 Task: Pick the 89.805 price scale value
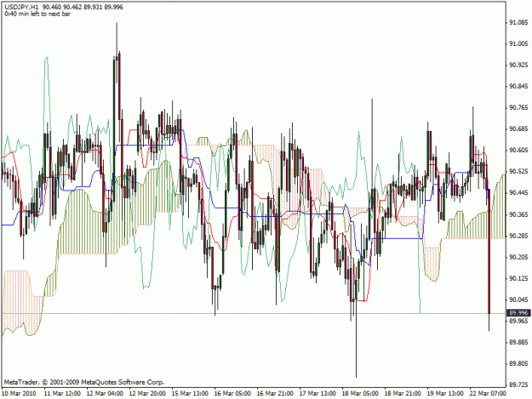click(518, 364)
